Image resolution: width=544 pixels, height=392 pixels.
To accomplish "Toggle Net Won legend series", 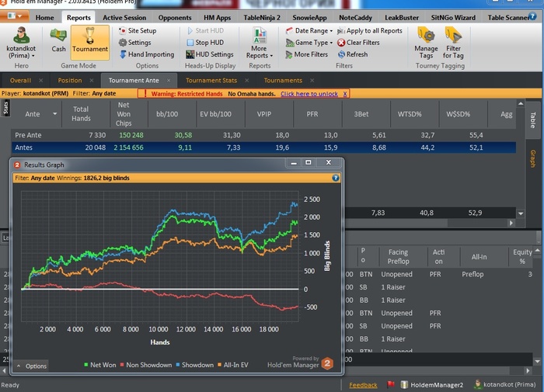I will coord(100,365).
